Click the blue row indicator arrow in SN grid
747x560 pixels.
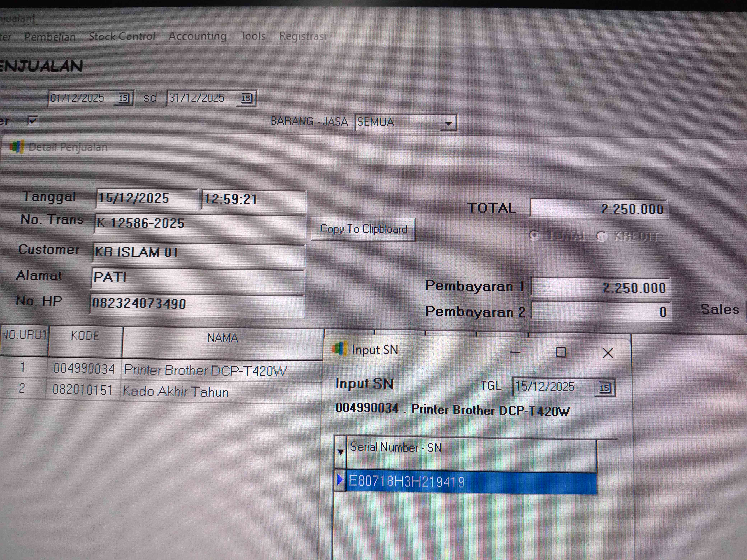(340, 480)
